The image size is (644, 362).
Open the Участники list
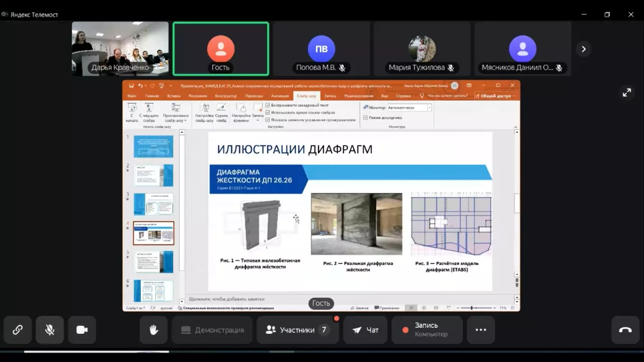click(297, 330)
